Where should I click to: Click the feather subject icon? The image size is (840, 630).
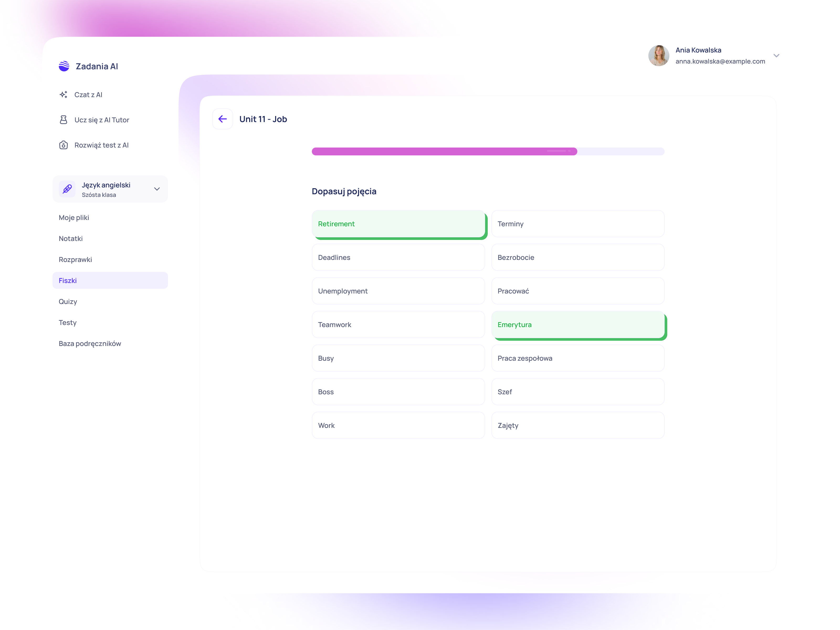67,189
